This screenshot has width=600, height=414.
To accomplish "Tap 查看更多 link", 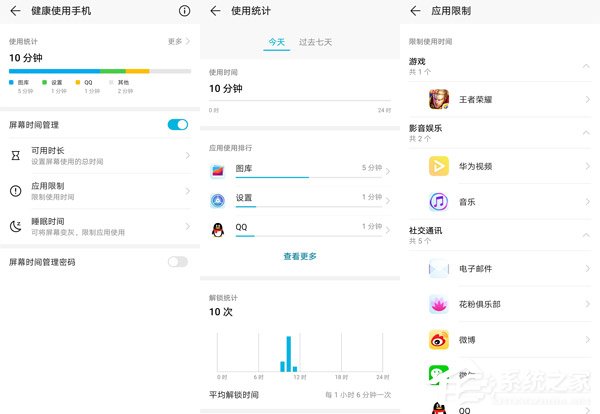I will click(x=300, y=256).
